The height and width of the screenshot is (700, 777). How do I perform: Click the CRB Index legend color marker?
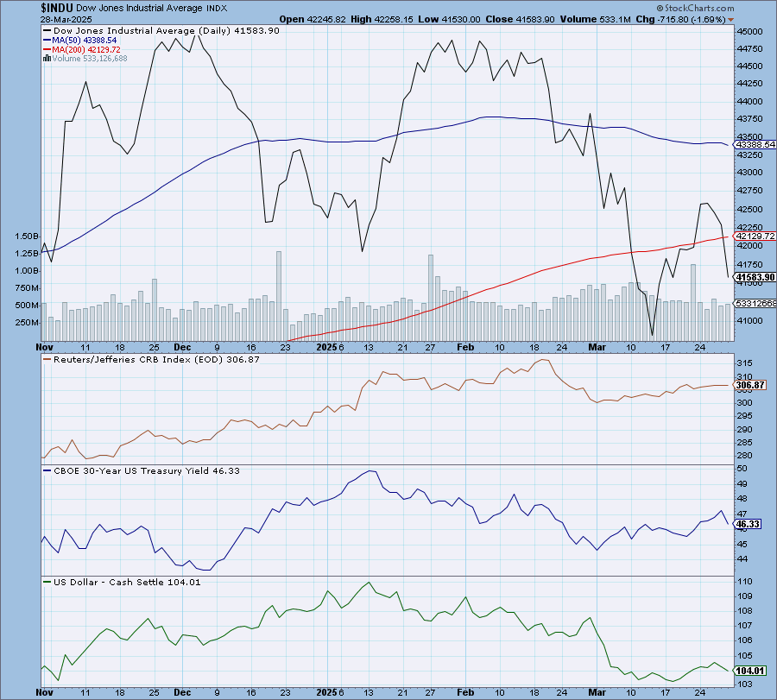click(47, 360)
